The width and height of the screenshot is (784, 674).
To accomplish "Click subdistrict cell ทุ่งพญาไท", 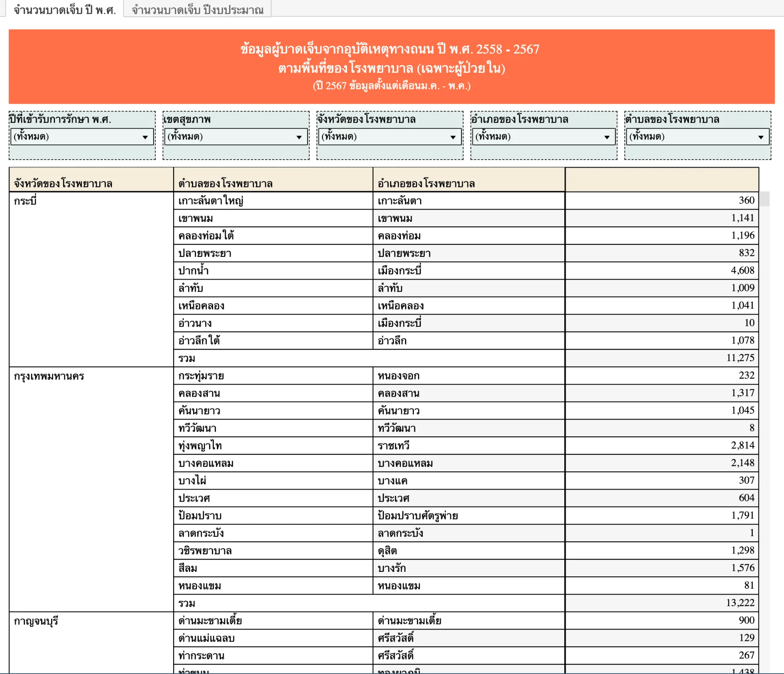I will (x=273, y=446).
